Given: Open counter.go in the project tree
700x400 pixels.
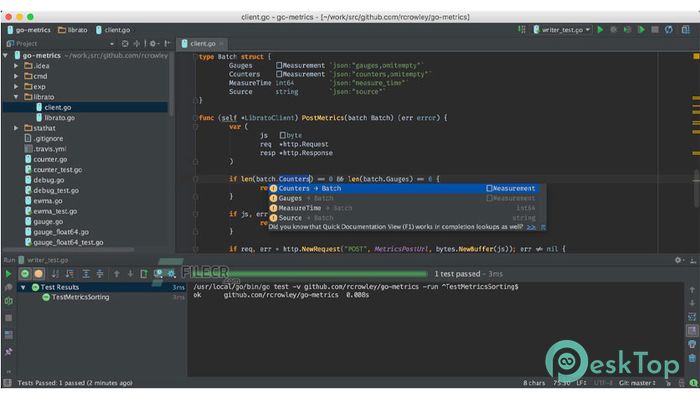Looking at the screenshot, I should (46, 159).
